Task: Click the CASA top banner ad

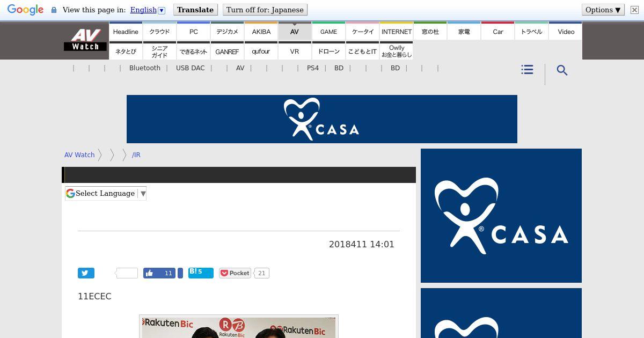Action: point(322,119)
